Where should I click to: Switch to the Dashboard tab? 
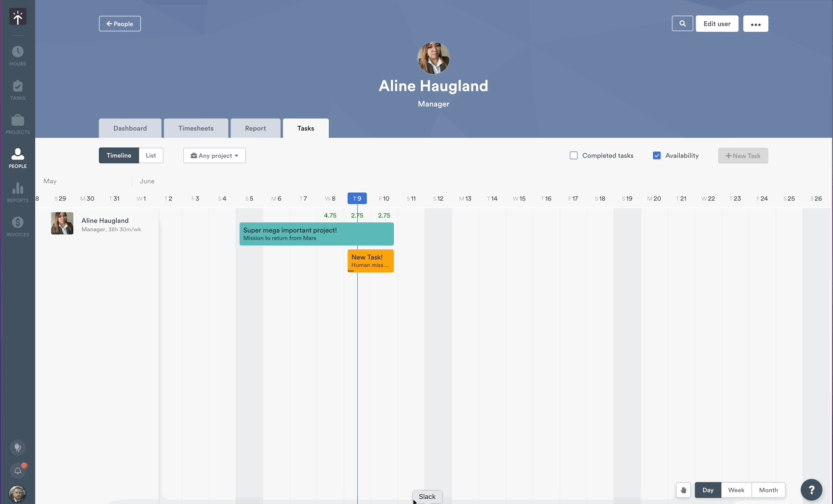130,128
